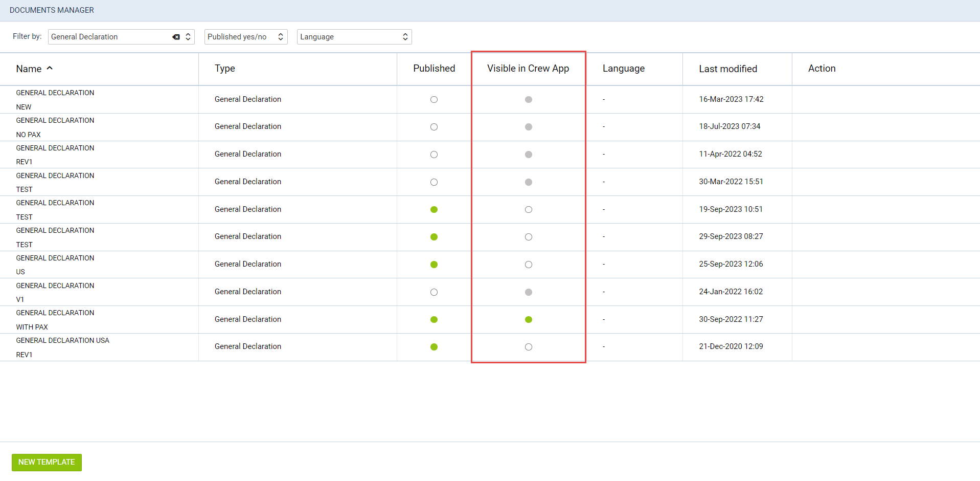The image size is (980, 481).
Task: Click the 25-Sep-2023 12:06 last modified date
Action: click(731, 264)
